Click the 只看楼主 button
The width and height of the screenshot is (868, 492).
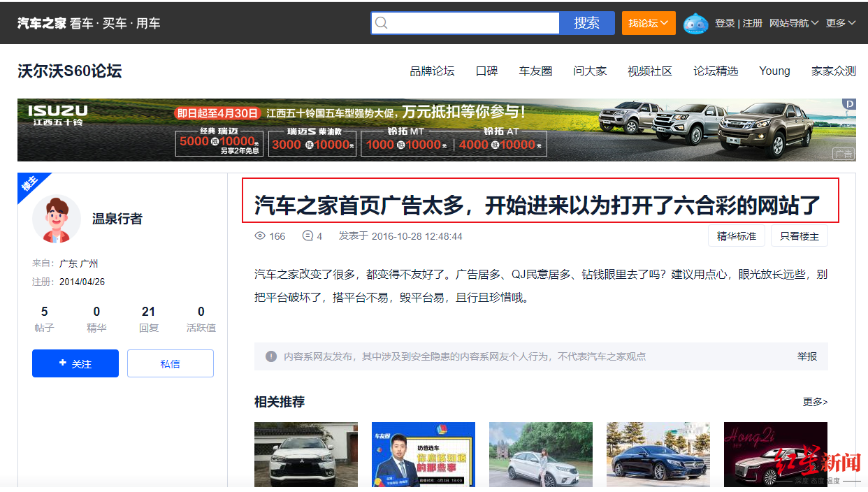[800, 236]
